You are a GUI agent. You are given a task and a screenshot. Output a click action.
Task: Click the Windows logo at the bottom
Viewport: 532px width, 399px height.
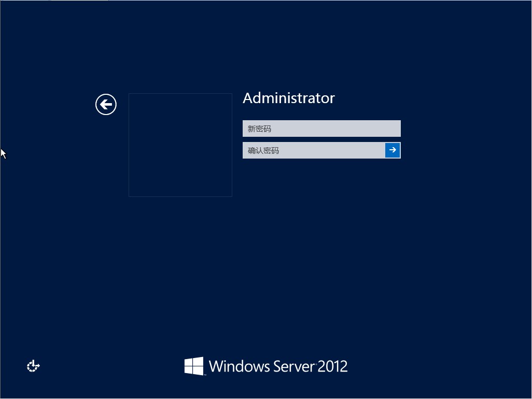[x=194, y=366]
